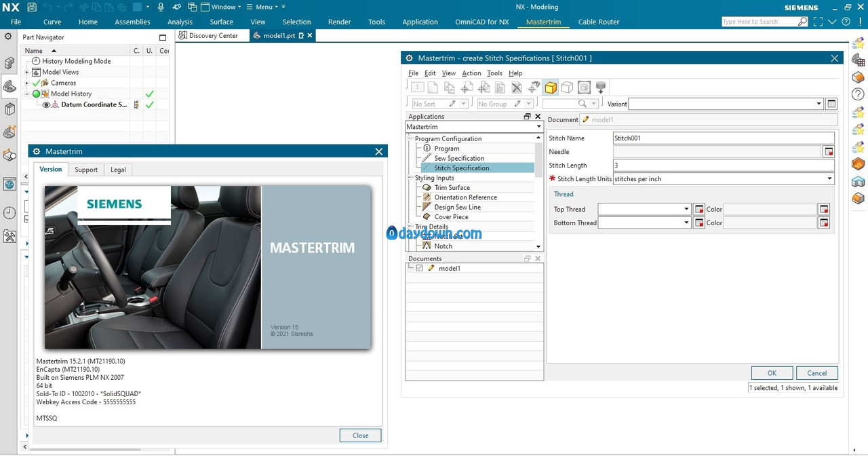Image resolution: width=868 pixels, height=466 pixels.
Task: Select Sew Specification tree item
Action: coord(459,158)
